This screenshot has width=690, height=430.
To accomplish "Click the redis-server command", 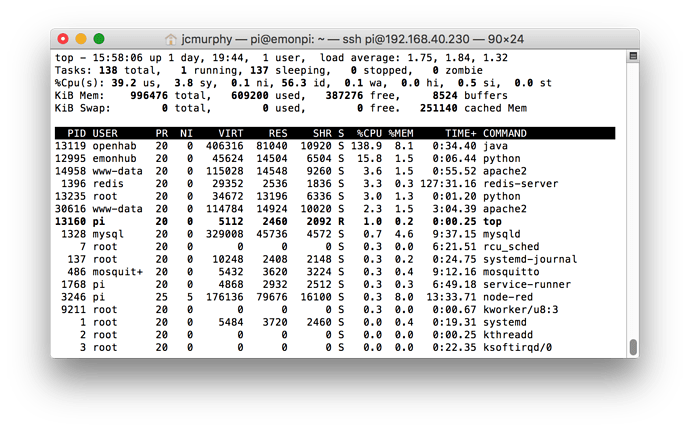I will tap(521, 184).
